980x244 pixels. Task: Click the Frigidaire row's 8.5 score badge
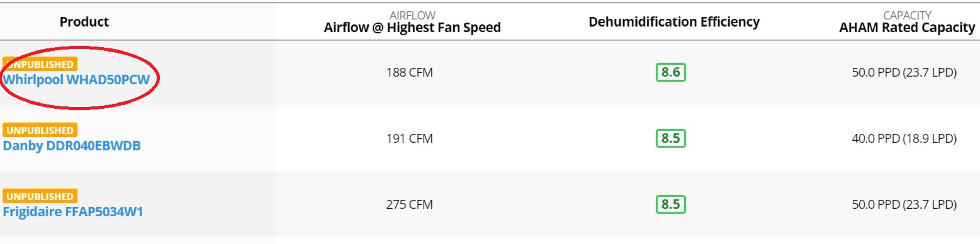tap(670, 204)
